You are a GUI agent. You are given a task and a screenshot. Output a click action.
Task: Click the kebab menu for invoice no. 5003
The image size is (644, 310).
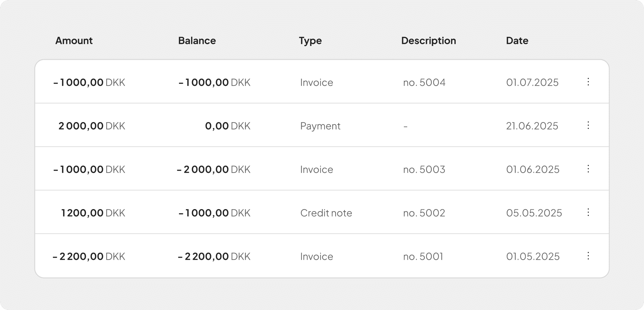(588, 169)
